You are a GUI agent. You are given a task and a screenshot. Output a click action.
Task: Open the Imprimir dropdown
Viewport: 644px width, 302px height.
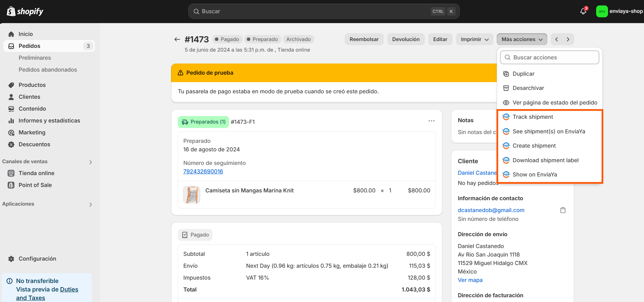[474, 39]
